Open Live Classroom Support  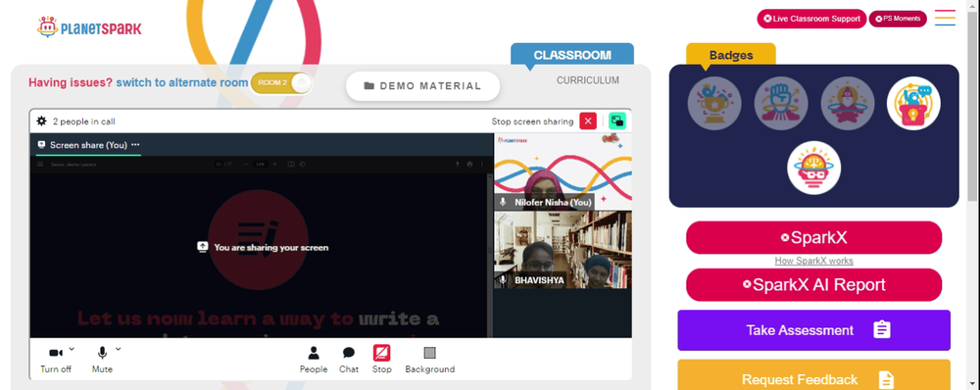pos(811,19)
